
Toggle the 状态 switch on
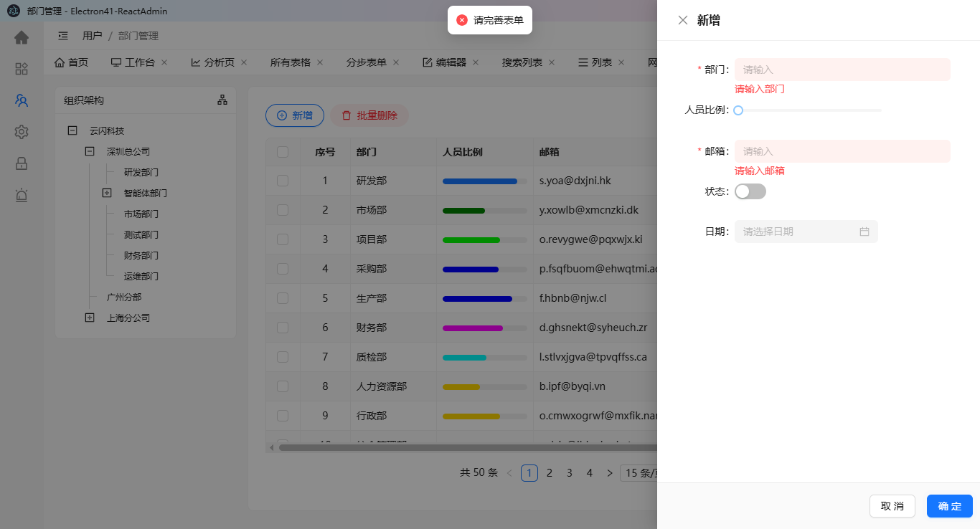coord(750,191)
